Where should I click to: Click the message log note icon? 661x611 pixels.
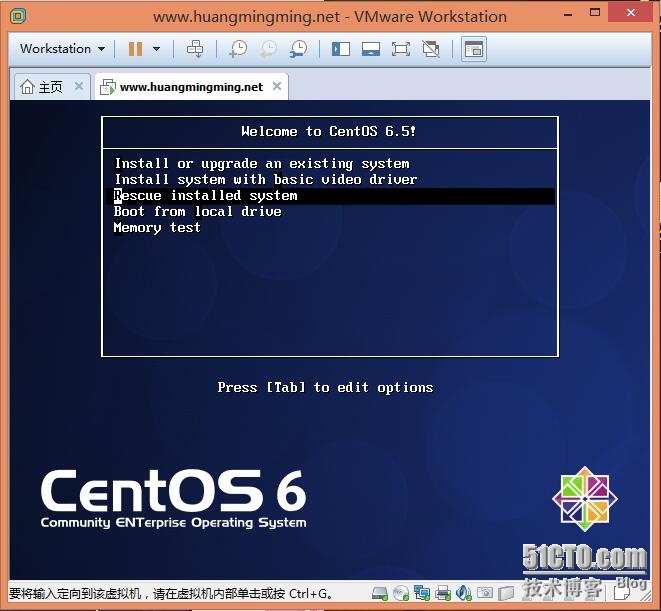622,594
